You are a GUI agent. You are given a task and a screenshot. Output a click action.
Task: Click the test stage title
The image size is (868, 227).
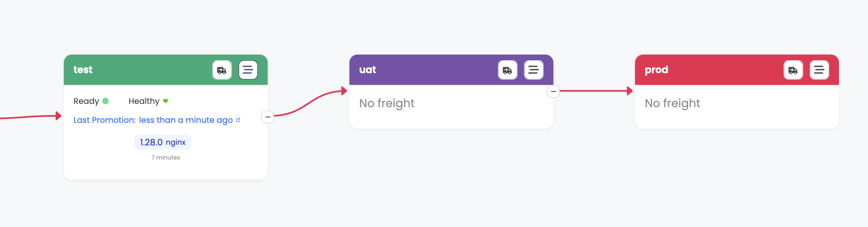(83, 70)
